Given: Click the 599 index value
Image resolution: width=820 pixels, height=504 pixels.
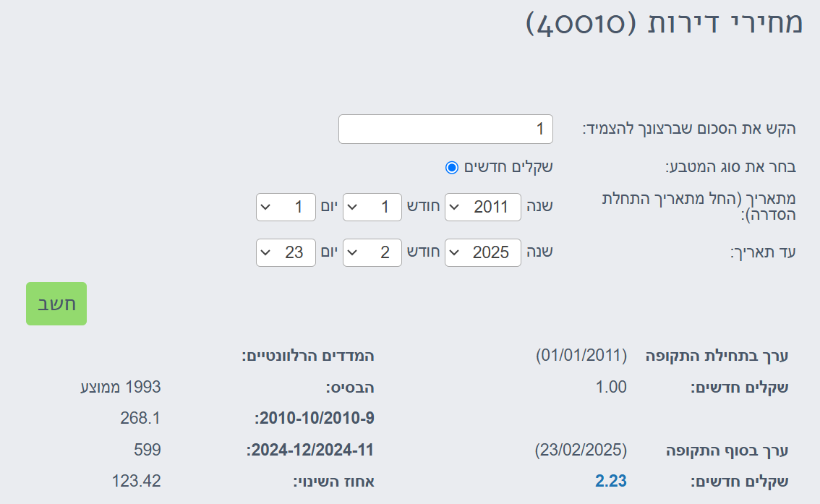Looking at the screenshot, I should [x=148, y=450].
